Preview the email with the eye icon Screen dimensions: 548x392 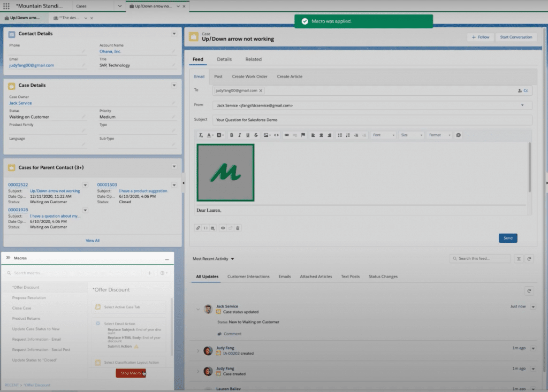pos(223,228)
